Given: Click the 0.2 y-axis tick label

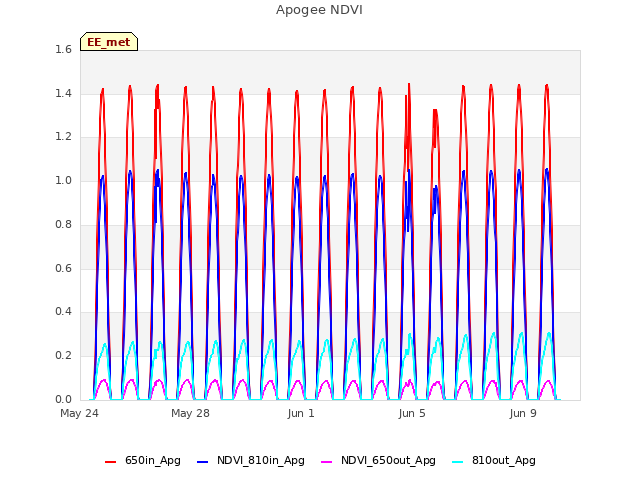Looking at the screenshot, I should pos(63,356).
